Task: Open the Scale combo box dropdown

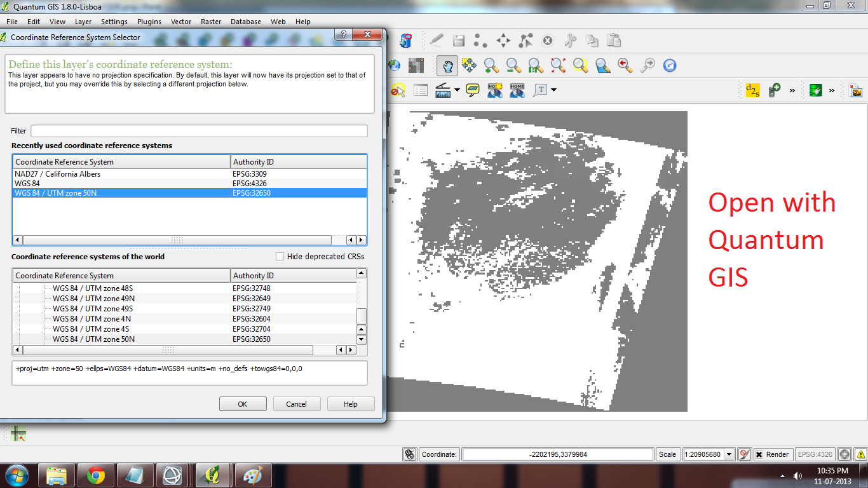Action: 729,454
